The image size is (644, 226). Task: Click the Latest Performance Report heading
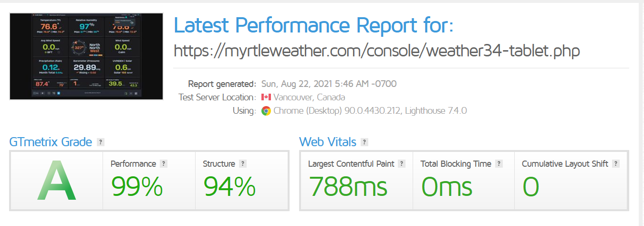[313, 25]
